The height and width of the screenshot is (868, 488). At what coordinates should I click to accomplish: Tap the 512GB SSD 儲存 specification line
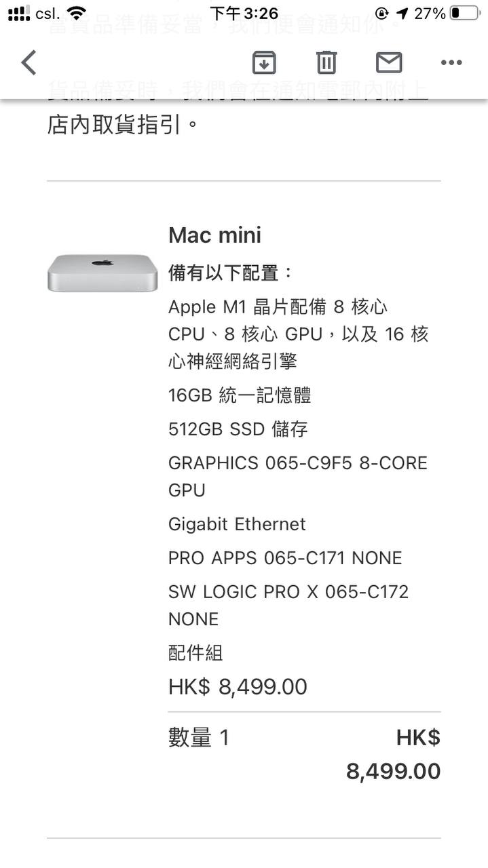(238, 429)
